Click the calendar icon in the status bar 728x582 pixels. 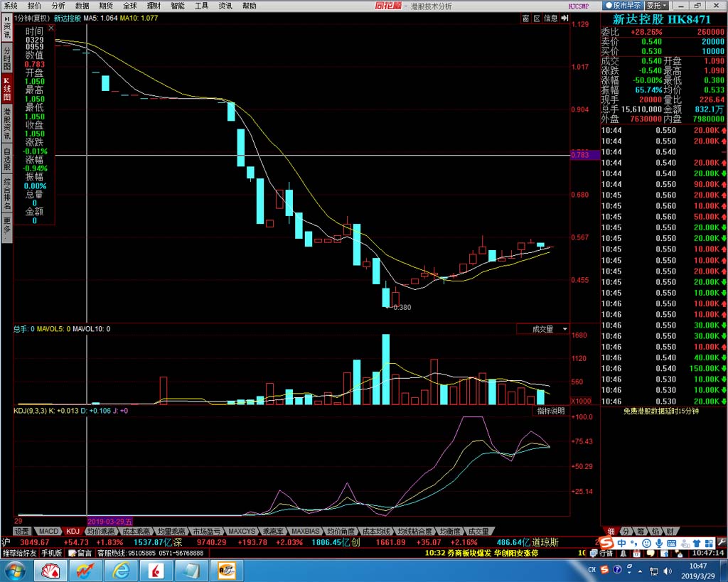636,554
